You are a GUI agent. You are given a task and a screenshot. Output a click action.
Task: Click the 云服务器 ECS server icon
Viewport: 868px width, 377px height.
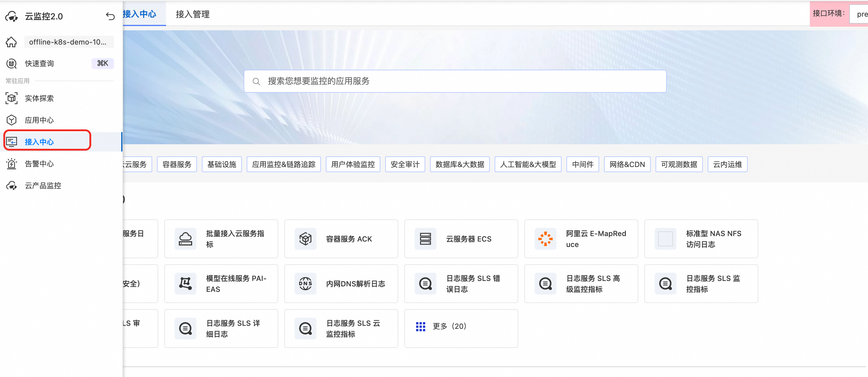pos(425,239)
